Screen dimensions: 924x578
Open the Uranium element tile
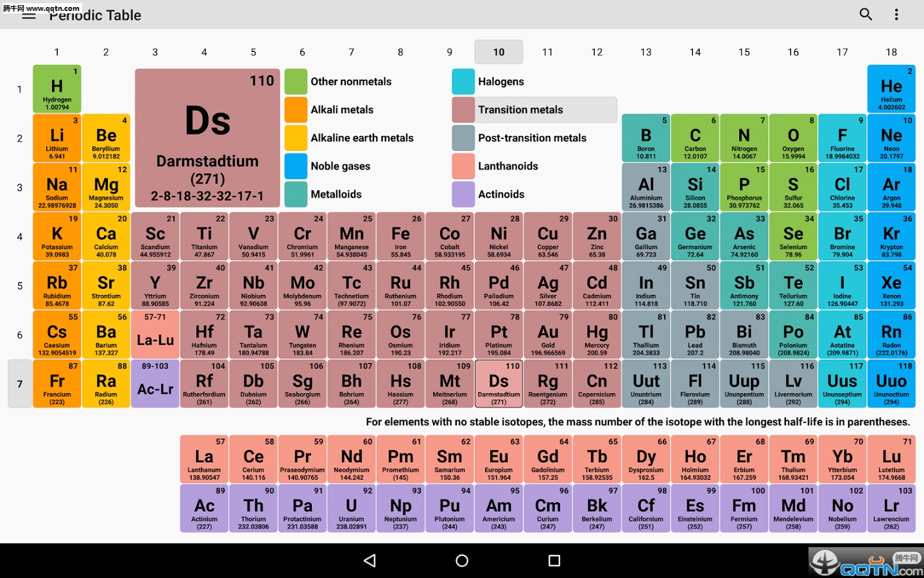352,509
